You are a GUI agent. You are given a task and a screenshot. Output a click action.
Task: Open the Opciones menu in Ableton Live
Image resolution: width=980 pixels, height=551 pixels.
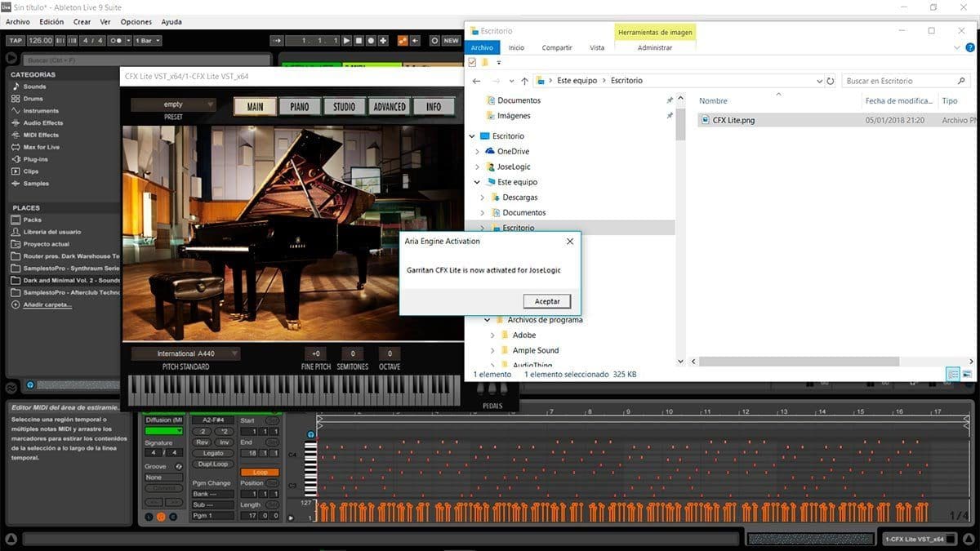click(136, 22)
